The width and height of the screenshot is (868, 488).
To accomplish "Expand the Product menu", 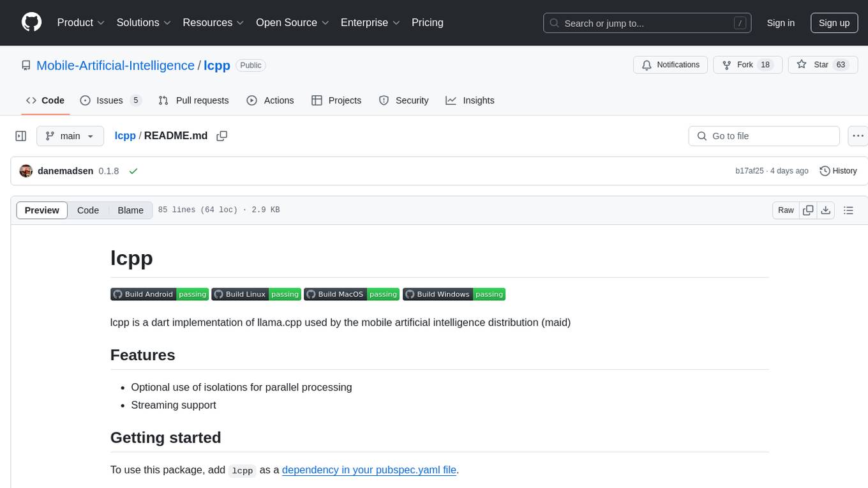I will 81,22.
